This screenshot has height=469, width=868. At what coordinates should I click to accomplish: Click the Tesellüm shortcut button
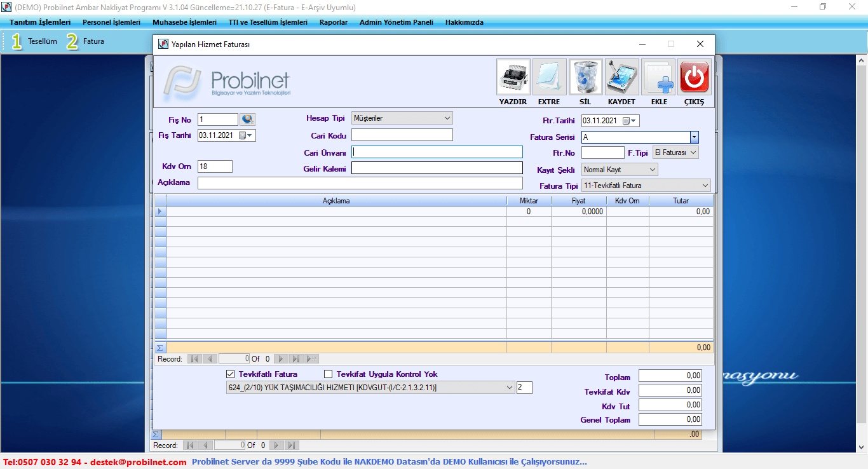(x=35, y=41)
